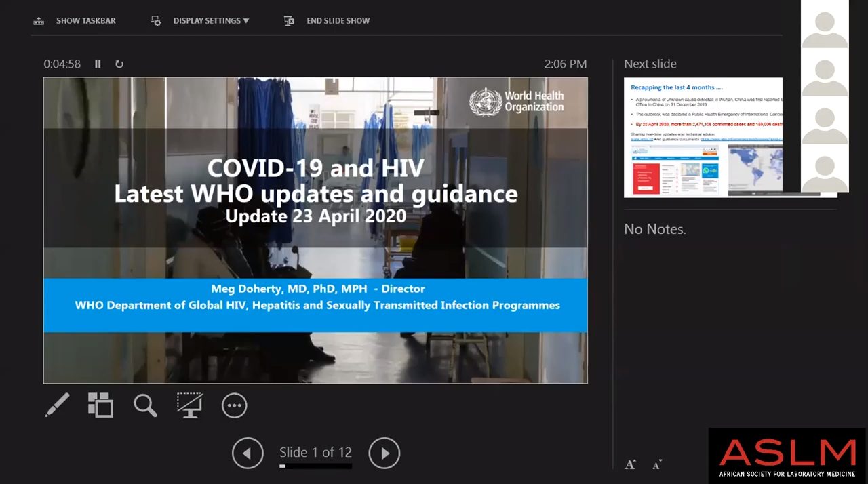
Task: Advance to the next slide
Action: click(x=384, y=453)
